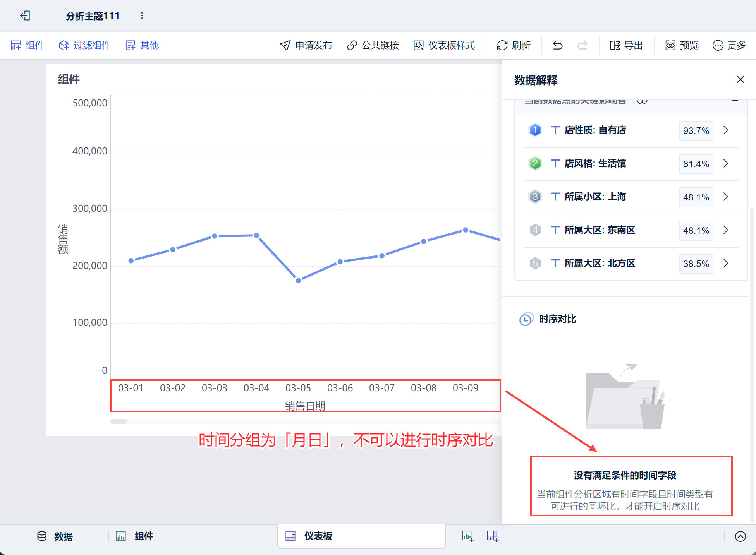Expand the 店风格: 生活馆 factor row
The image size is (756, 555).
(x=726, y=164)
